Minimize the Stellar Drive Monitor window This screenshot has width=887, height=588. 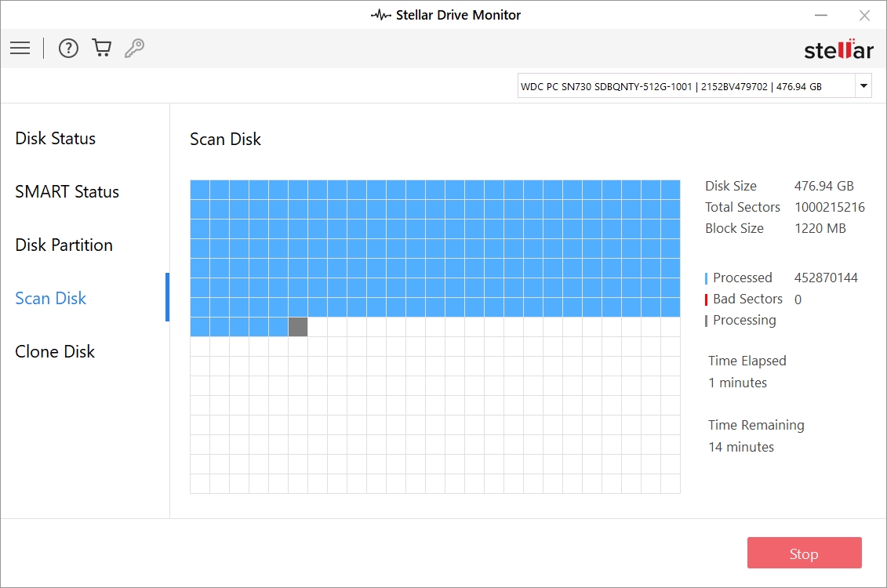(821, 15)
